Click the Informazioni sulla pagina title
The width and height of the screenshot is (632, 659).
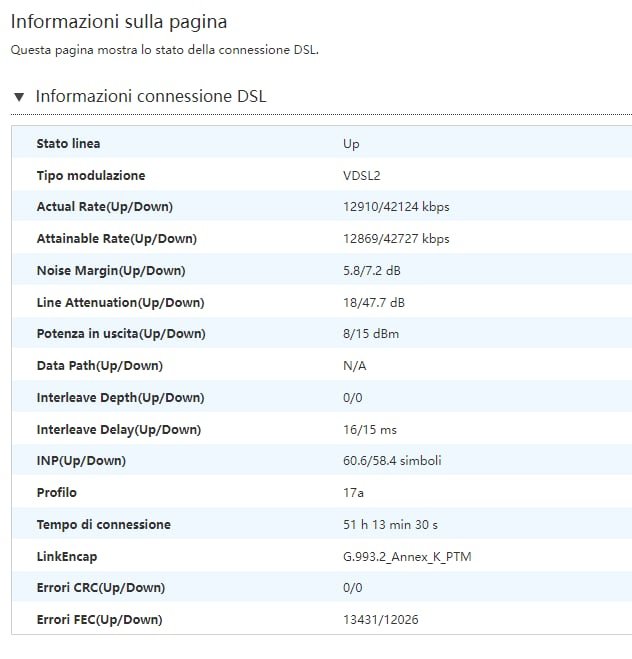119,22
